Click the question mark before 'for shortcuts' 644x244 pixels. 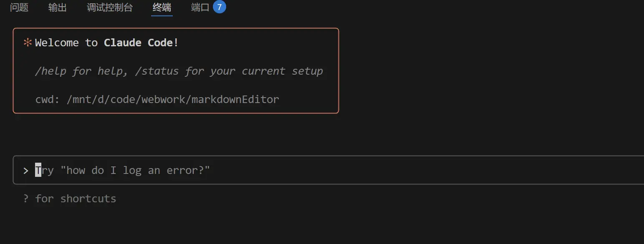[26, 199]
